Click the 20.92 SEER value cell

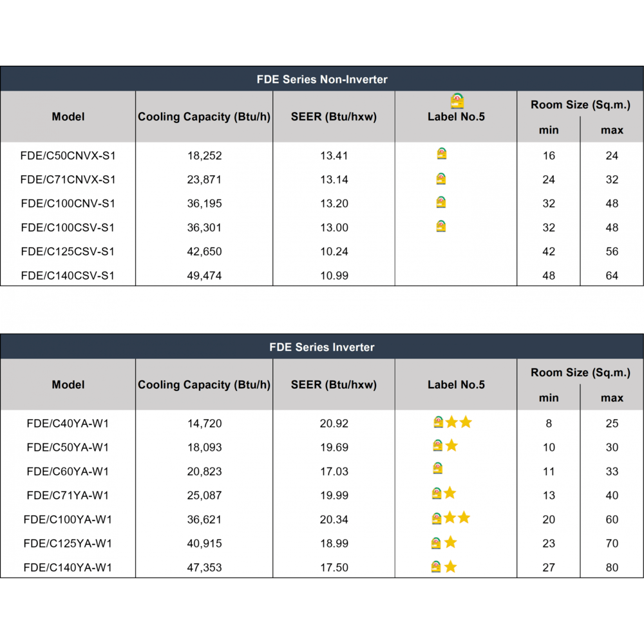tap(334, 423)
